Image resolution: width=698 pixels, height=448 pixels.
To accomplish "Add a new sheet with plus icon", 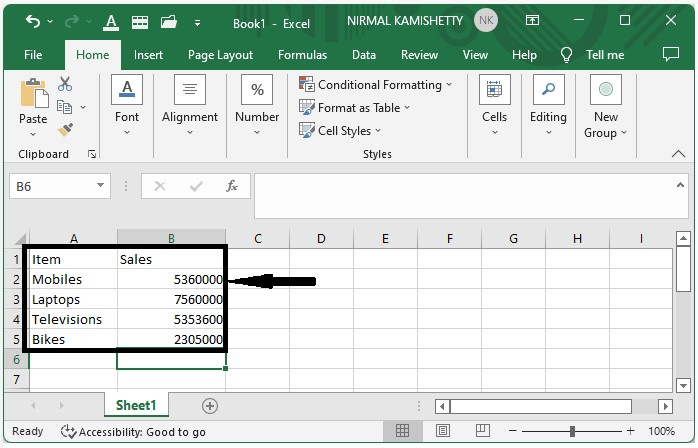I will point(210,405).
